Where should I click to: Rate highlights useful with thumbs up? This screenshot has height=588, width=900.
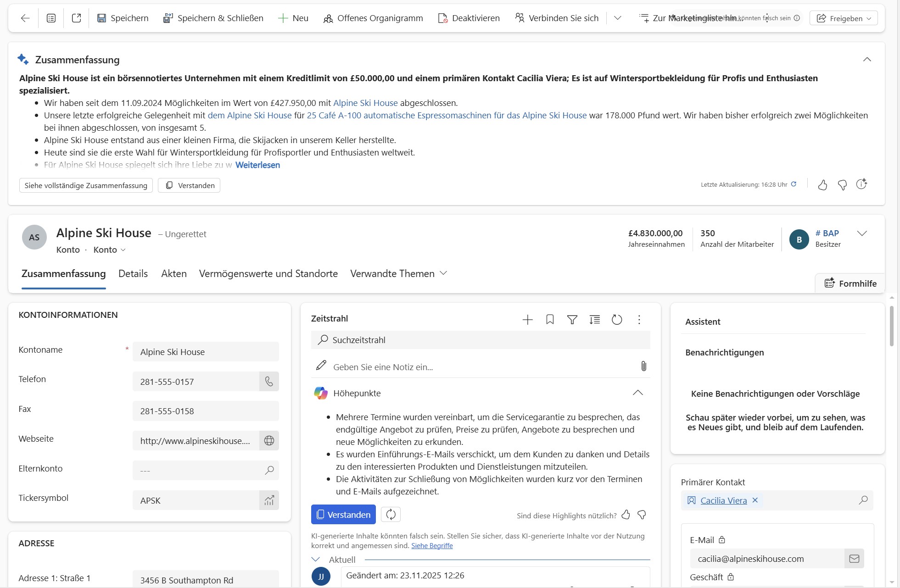pyautogui.click(x=626, y=515)
